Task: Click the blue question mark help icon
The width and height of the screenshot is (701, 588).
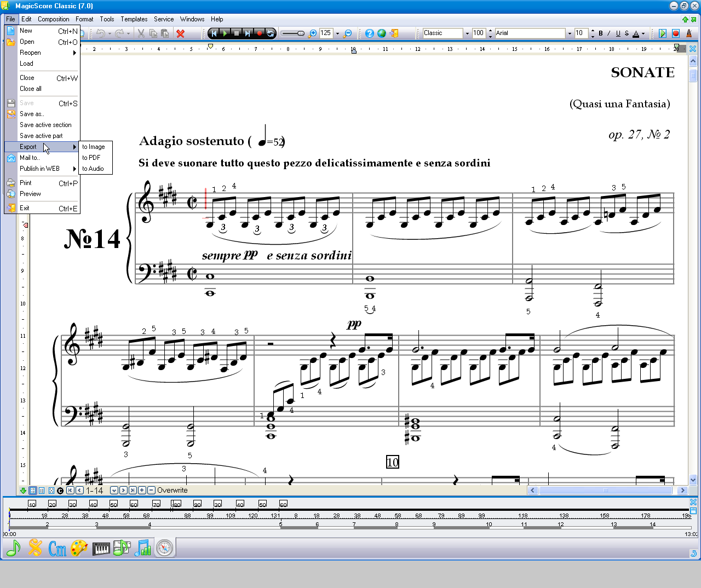Action: click(370, 33)
